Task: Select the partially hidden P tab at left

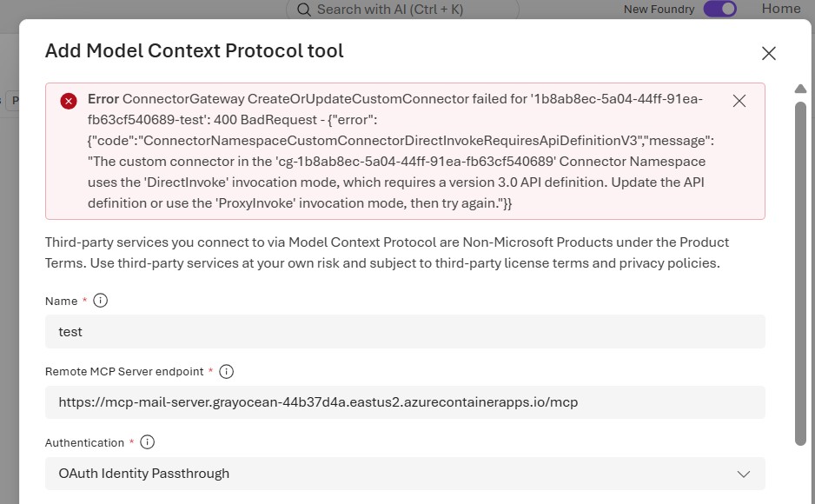Action: pyautogui.click(x=14, y=100)
